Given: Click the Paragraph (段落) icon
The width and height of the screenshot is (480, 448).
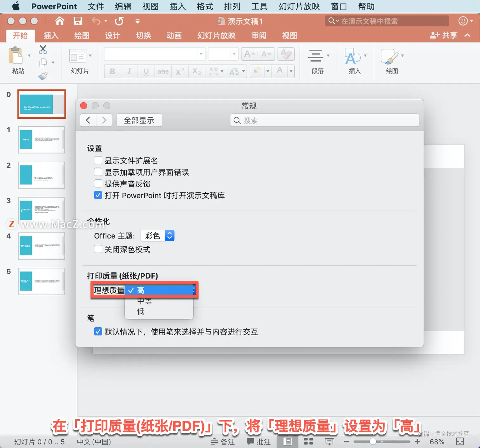Looking at the screenshot, I should pos(316,56).
